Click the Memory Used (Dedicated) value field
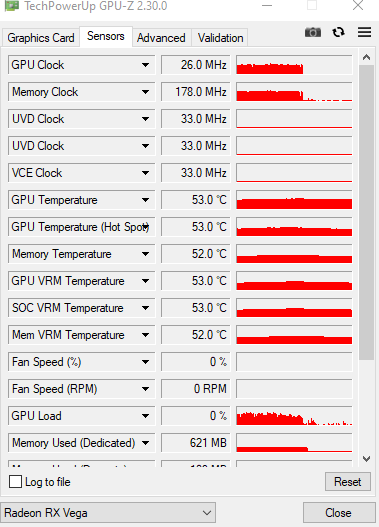This screenshot has width=379, height=527. [x=196, y=443]
